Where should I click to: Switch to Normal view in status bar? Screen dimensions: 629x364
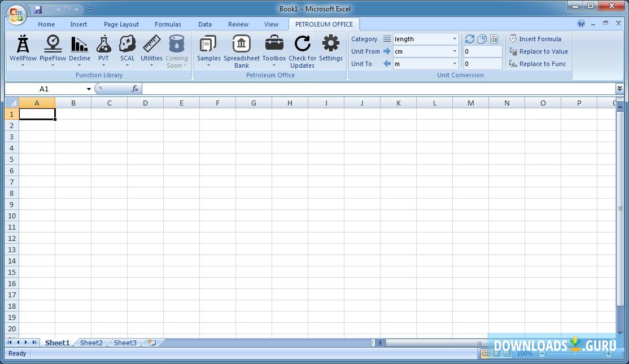(x=486, y=354)
